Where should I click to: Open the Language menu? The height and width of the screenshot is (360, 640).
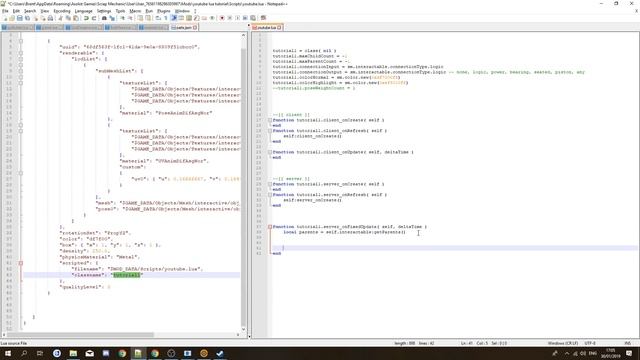click(x=84, y=11)
